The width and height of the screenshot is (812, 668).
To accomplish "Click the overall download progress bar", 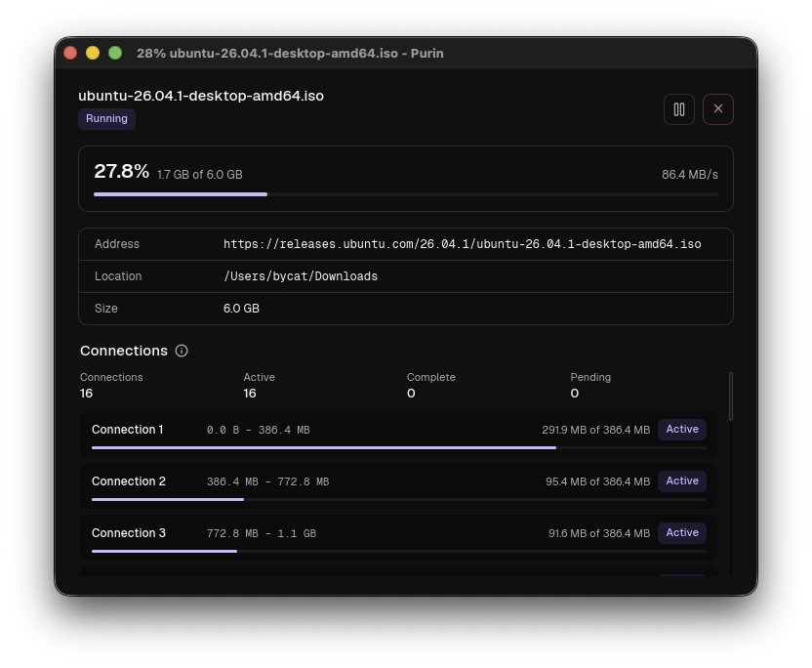I will (x=406, y=194).
